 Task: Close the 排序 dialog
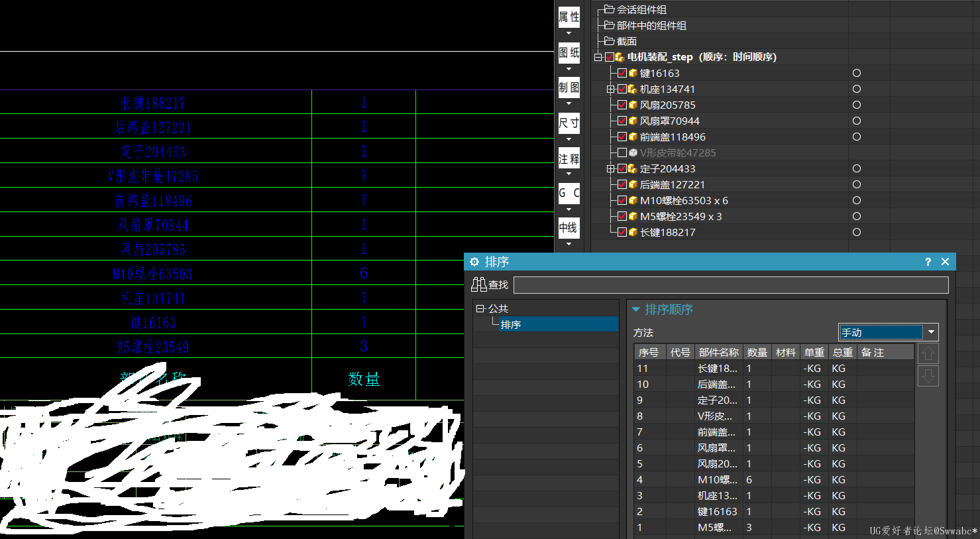coord(945,262)
